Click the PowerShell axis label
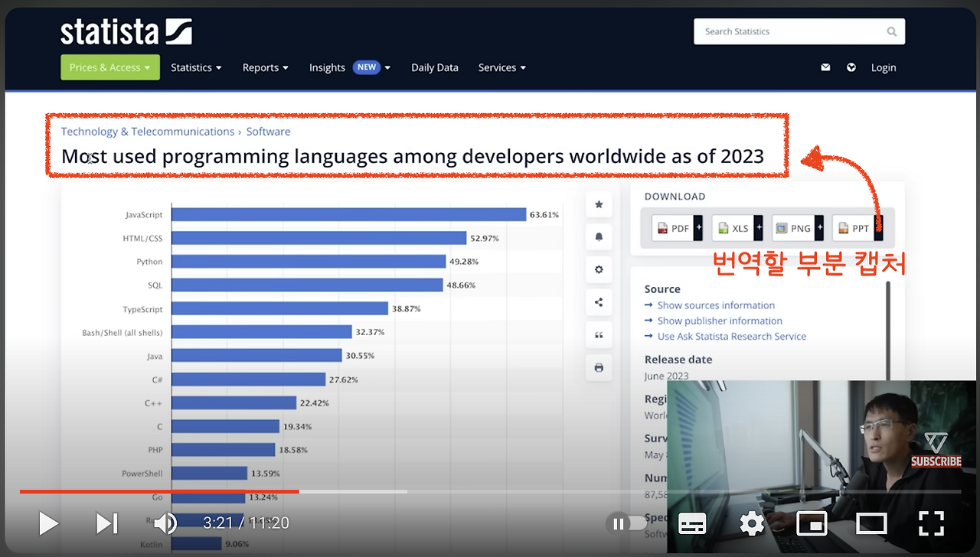 tap(142, 474)
